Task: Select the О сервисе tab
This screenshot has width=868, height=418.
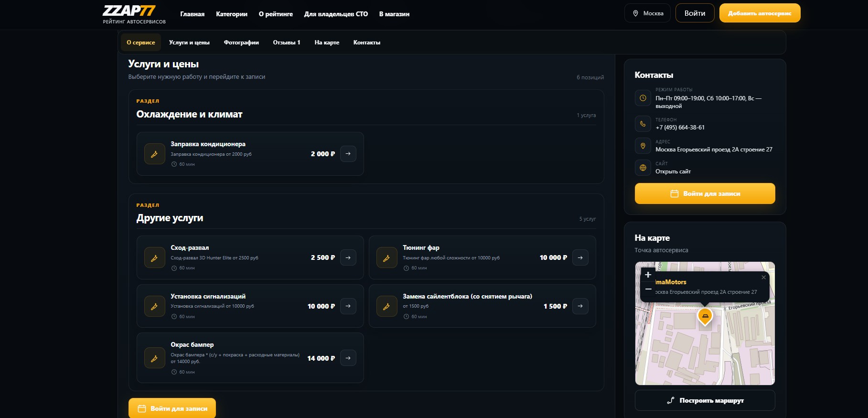Action: tap(141, 43)
